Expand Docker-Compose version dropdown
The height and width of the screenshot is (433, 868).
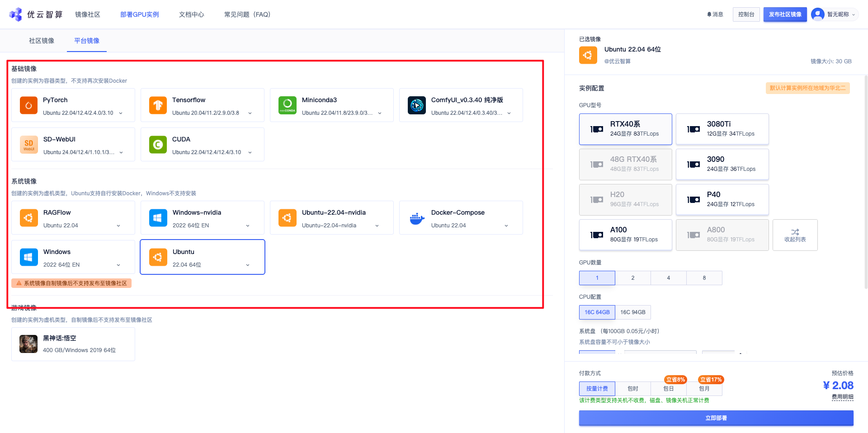pyautogui.click(x=506, y=226)
